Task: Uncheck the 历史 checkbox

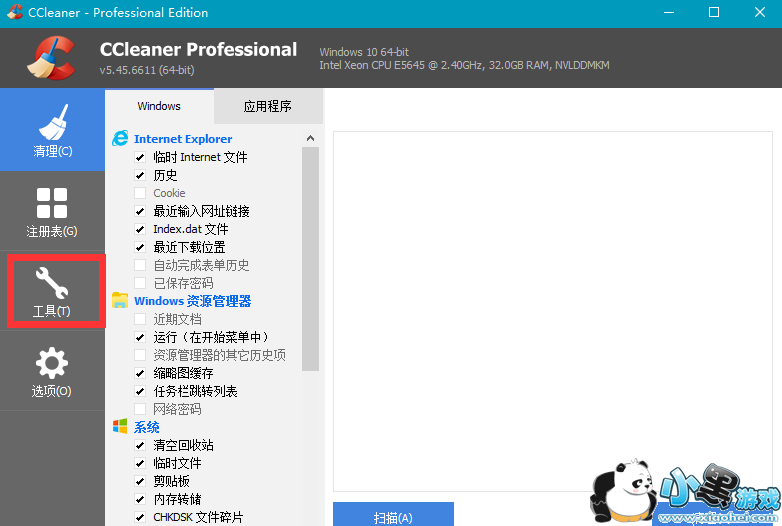Action: click(x=140, y=175)
